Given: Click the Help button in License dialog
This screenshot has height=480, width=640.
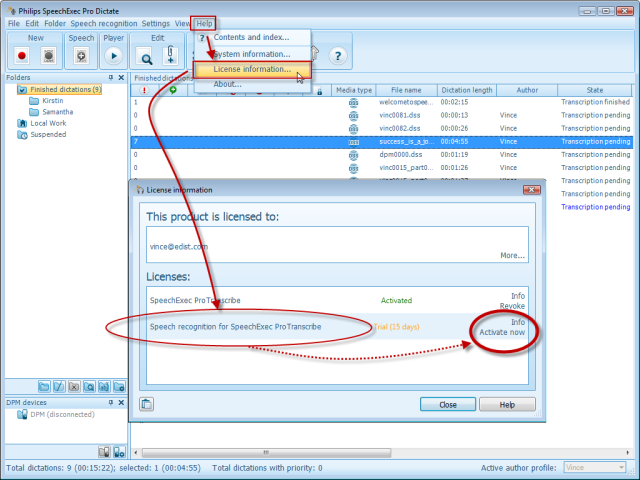Looking at the screenshot, I should pyautogui.click(x=507, y=404).
